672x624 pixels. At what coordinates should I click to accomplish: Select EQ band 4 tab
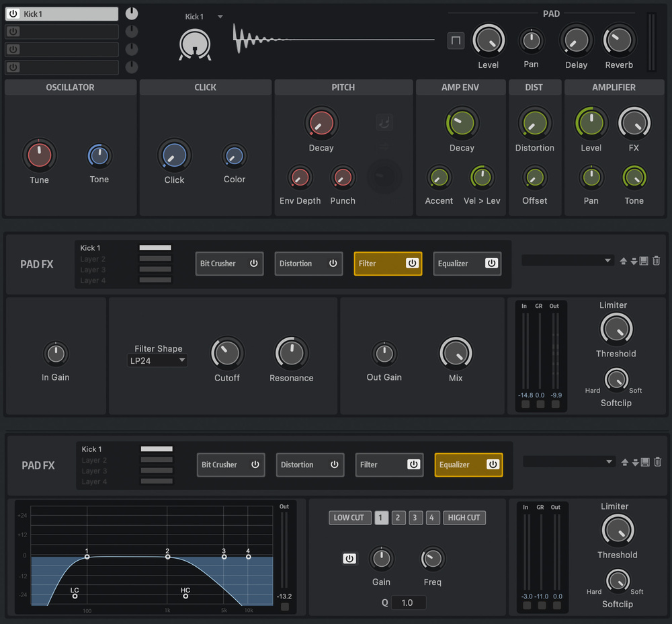pyautogui.click(x=432, y=518)
